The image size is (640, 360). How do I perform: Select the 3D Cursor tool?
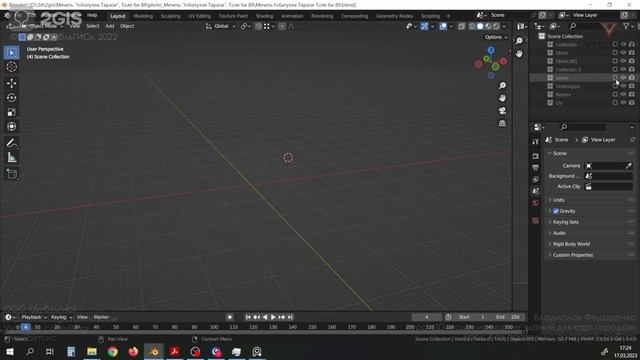[x=11, y=67]
